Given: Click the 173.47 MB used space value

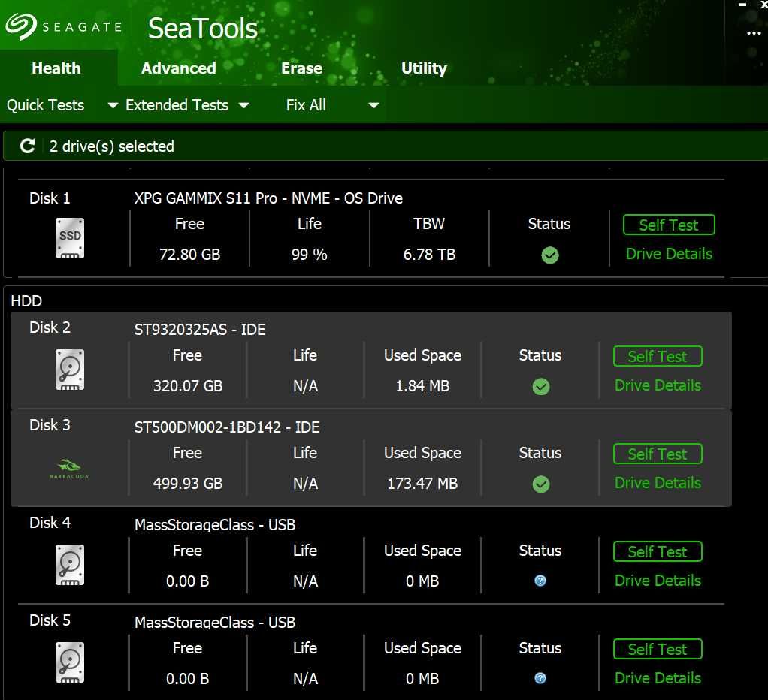Looking at the screenshot, I should pos(422,484).
